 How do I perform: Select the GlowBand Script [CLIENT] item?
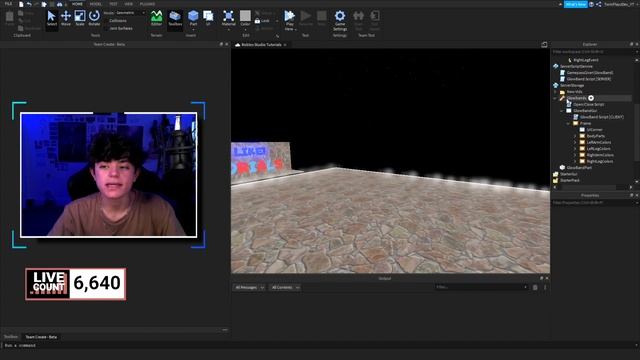(x=602, y=117)
